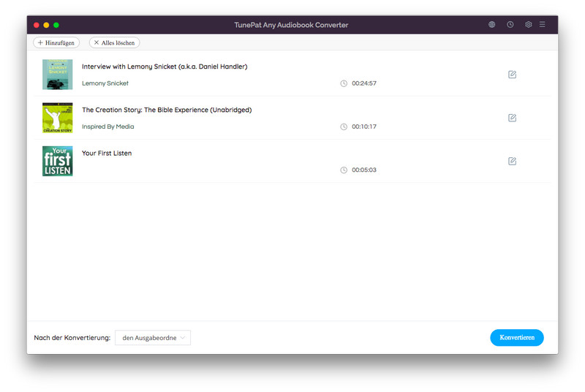Maximize window with green button
This screenshot has height=392, width=585.
[x=56, y=25]
